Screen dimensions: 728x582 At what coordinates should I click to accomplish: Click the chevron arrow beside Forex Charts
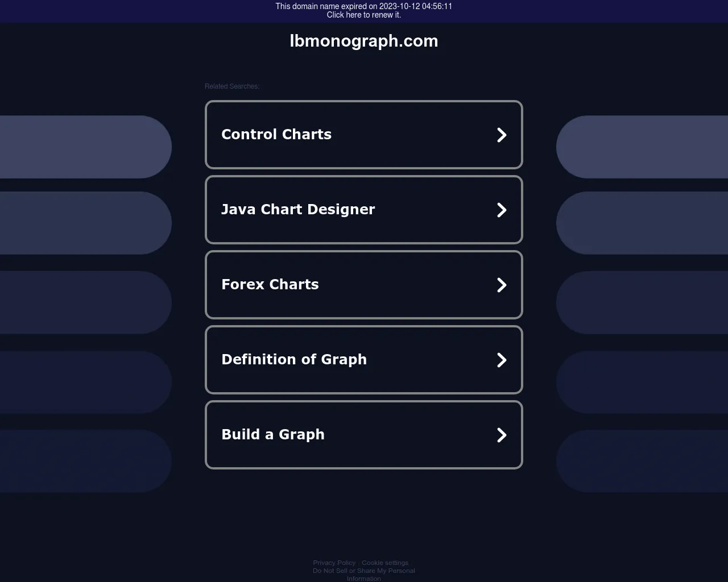click(501, 285)
